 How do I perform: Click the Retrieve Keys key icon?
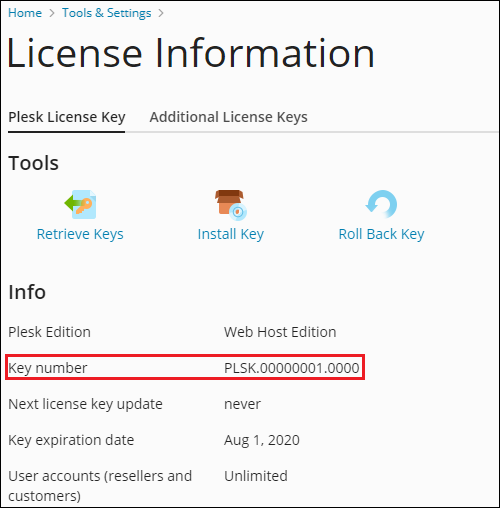[x=80, y=204]
